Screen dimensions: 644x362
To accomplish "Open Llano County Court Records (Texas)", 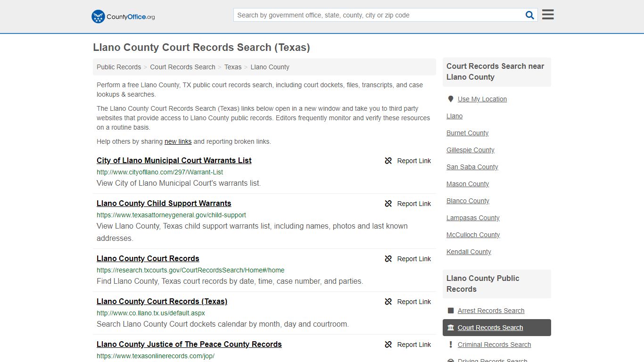I will (162, 301).
